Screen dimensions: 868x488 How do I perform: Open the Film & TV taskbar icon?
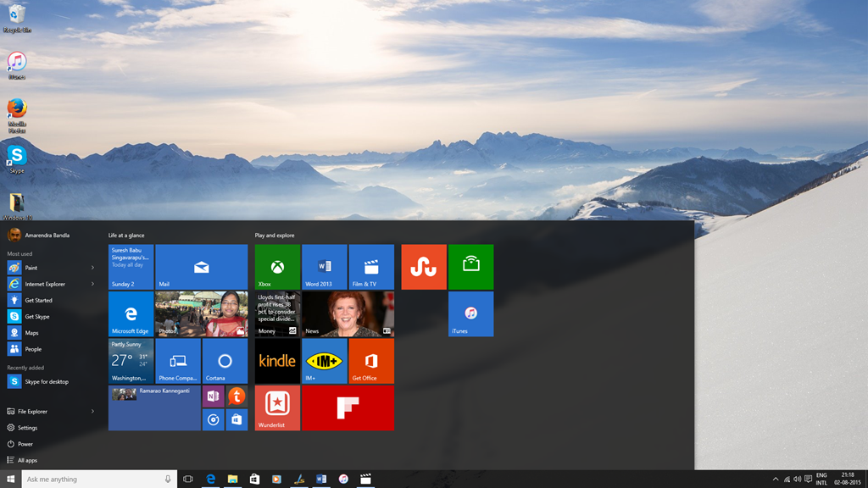[x=365, y=480]
